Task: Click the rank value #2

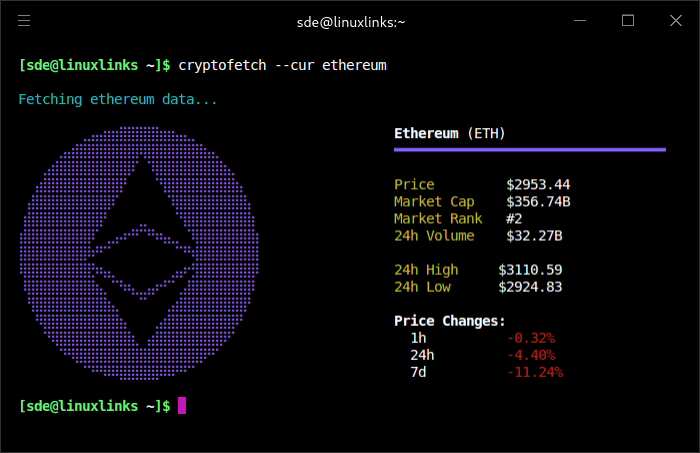Action: [514, 219]
